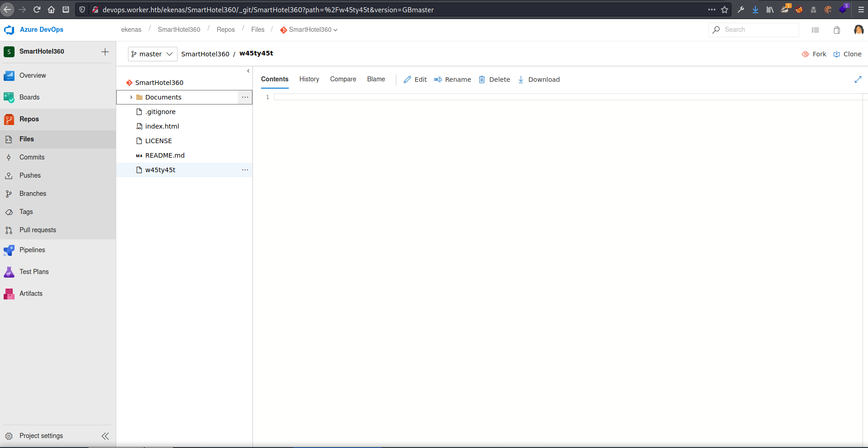
Task: Open Tags in the Repos menu
Action: pos(58,212)
